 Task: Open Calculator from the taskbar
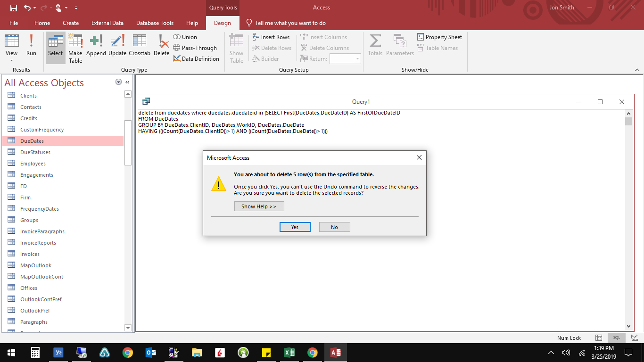(x=35, y=352)
